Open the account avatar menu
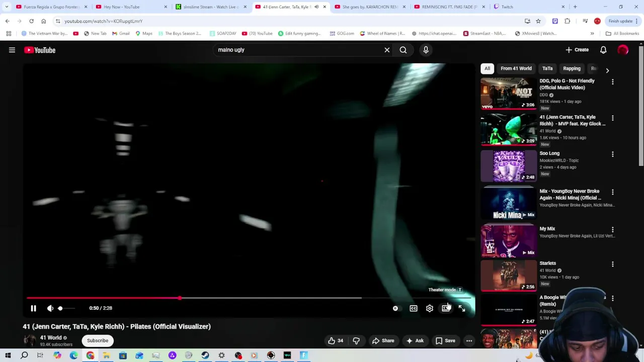 [623, 50]
